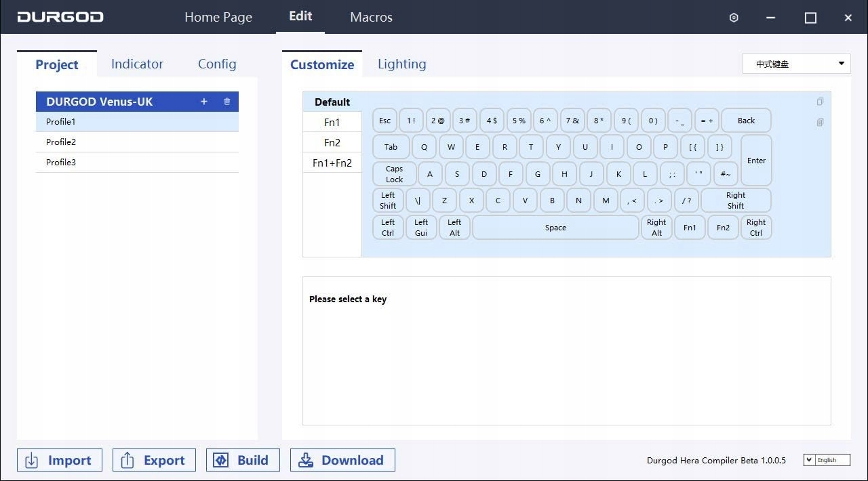868x481 pixels.
Task: Select the Caps Lock key
Action: 395,174
